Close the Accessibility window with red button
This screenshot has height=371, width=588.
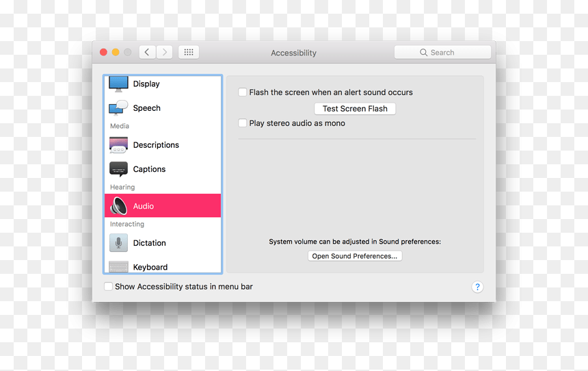coord(103,52)
